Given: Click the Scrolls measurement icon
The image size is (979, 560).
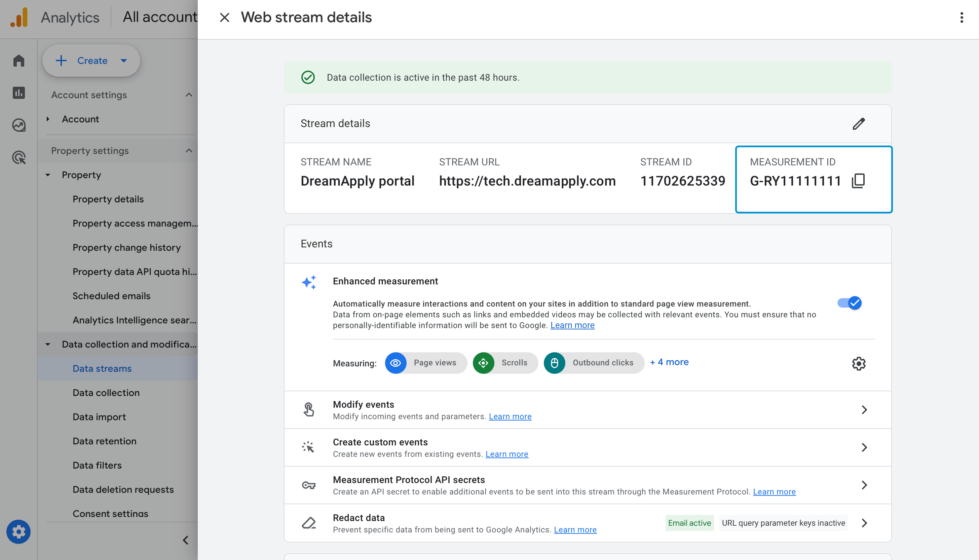Looking at the screenshot, I should (483, 363).
